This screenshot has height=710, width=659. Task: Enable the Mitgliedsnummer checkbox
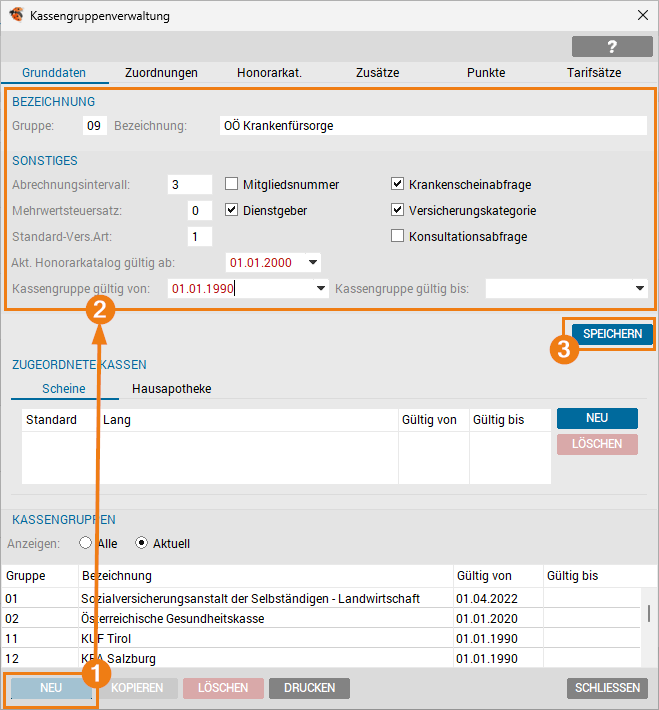tap(232, 184)
